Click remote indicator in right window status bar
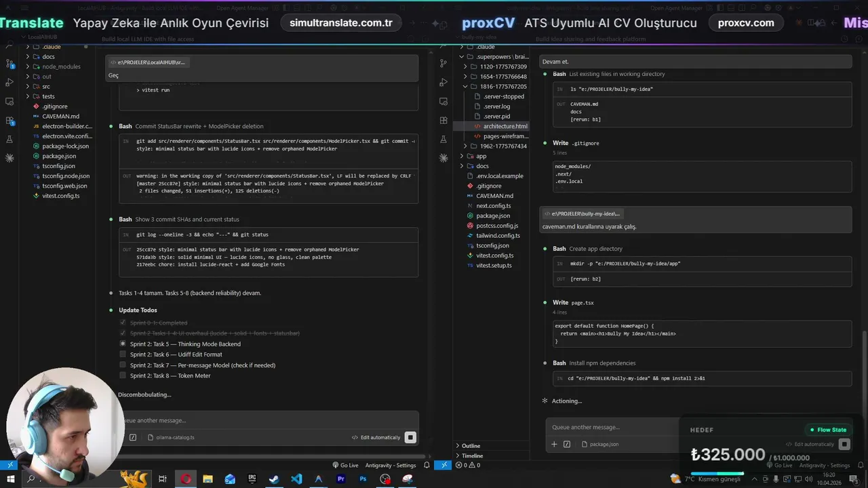 (443, 465)
